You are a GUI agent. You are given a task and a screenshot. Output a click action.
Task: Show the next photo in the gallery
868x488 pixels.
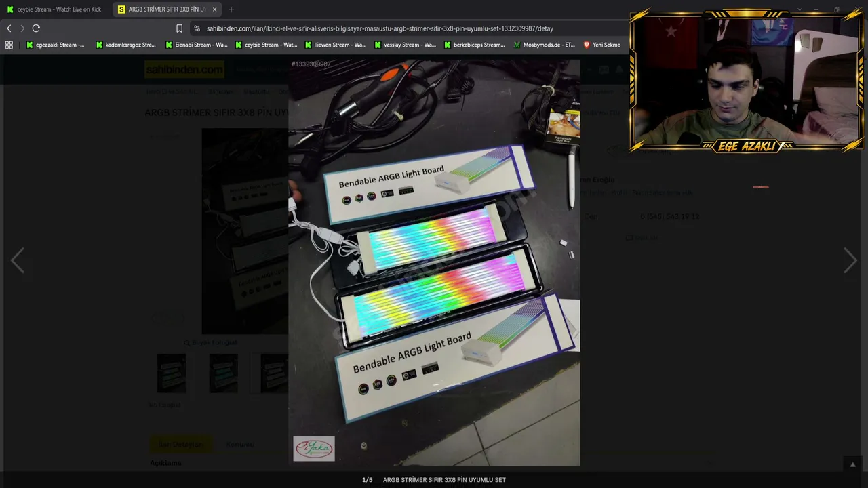pos(850,260)
